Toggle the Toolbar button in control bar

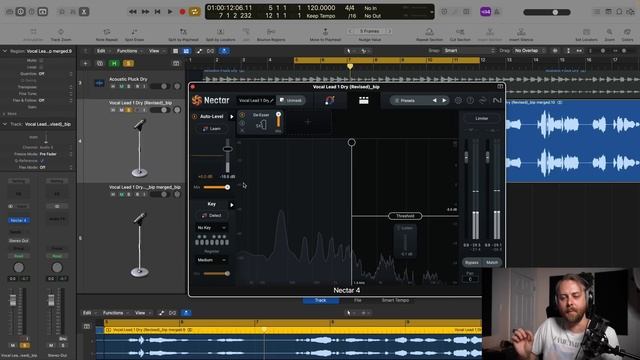coord(43,12)
